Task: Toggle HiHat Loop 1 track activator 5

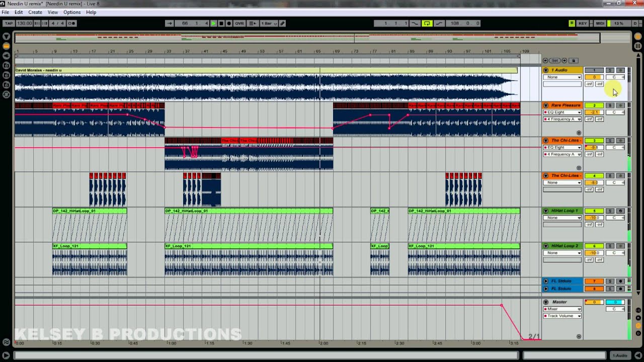Action: point(594,211)
